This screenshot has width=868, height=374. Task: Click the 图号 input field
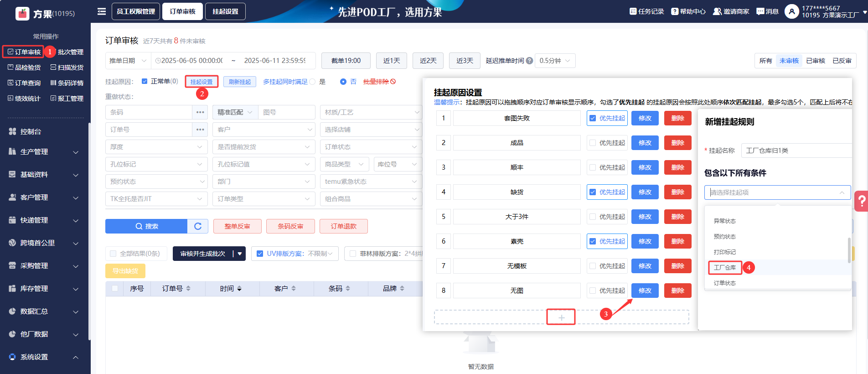287,112
